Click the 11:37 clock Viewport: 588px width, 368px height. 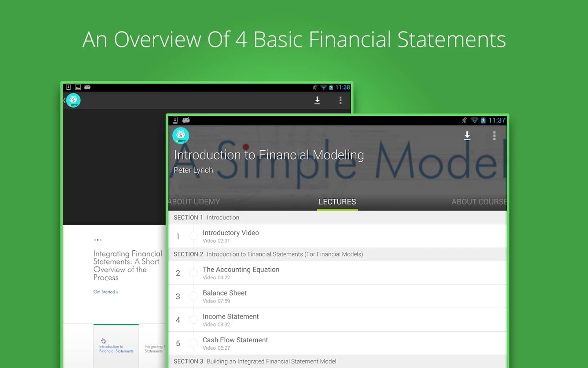pyautogui.click(x=497, y=120)
